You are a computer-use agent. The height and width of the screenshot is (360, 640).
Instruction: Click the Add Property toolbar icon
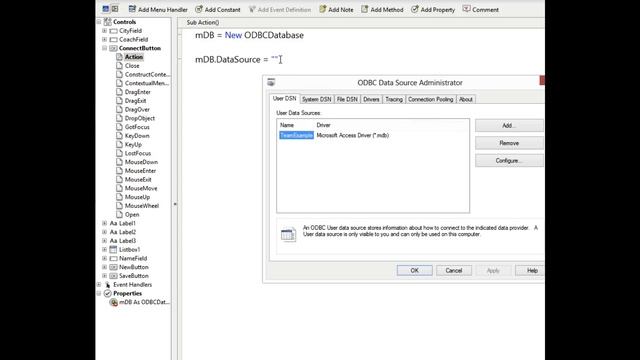[415, 9]
